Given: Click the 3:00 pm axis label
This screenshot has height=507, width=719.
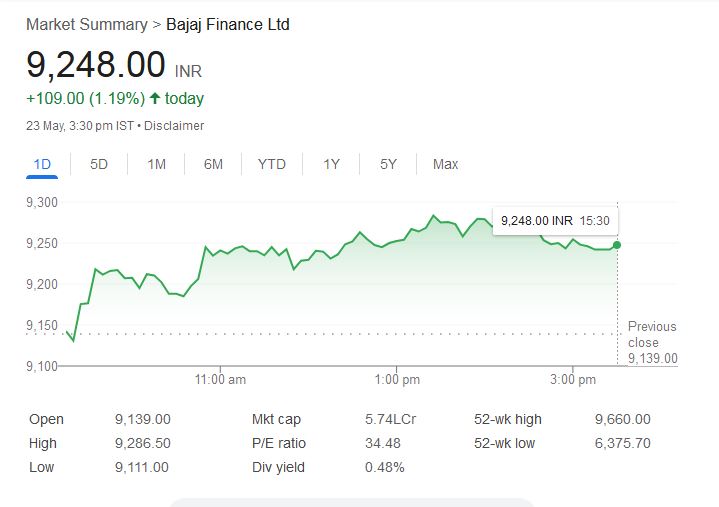Looking at the screenshot, I should pos(573,380).
